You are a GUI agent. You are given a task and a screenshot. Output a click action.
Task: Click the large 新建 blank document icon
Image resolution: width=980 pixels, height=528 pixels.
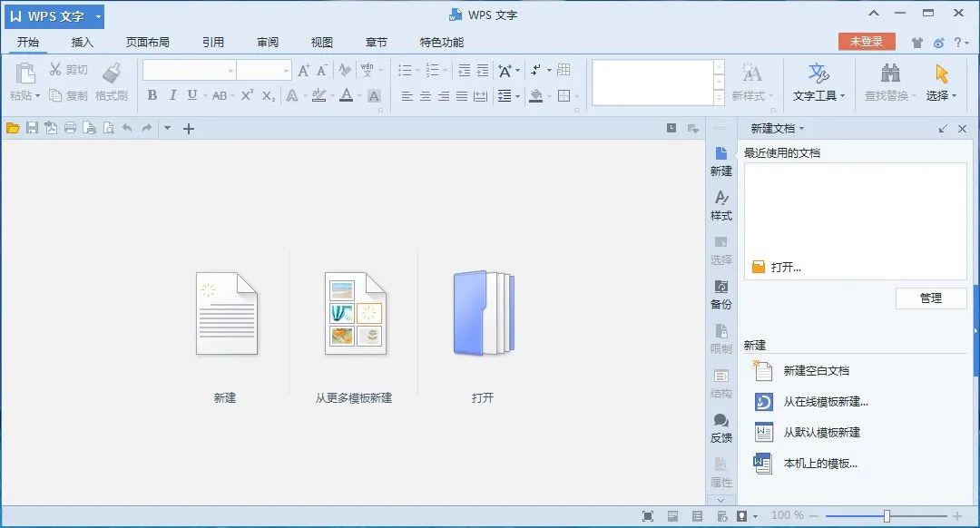[x=226, y=314]
